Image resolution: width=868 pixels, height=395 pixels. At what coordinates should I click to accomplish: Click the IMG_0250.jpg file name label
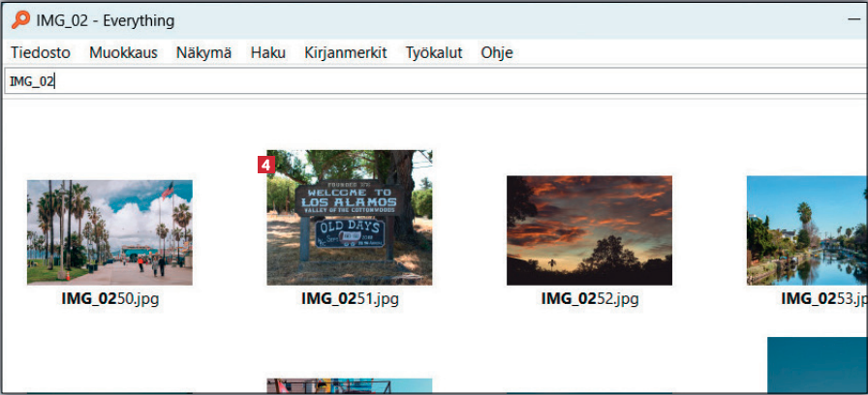tap(109, 299)
